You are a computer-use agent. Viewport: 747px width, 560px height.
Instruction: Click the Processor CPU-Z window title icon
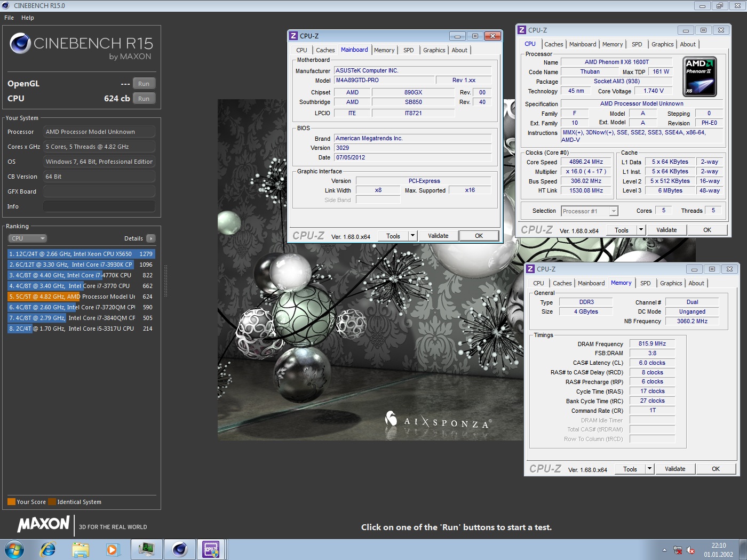(522, 30)
